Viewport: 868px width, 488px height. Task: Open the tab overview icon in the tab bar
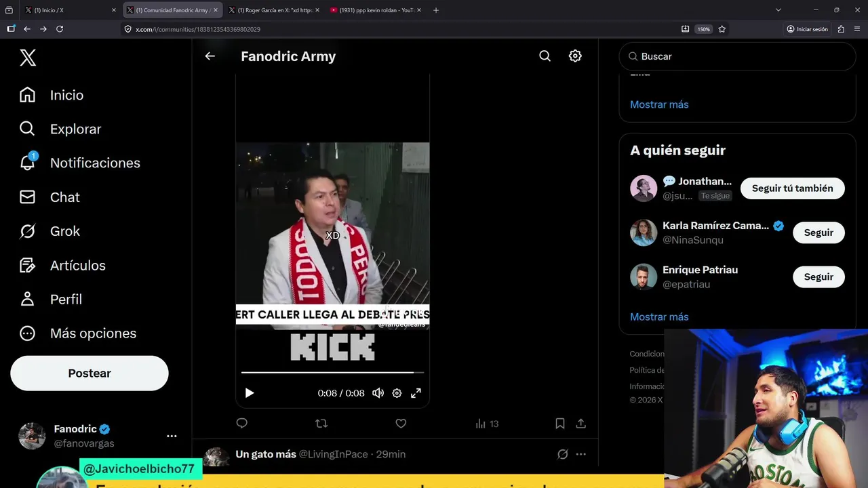[x=9, y=10]
